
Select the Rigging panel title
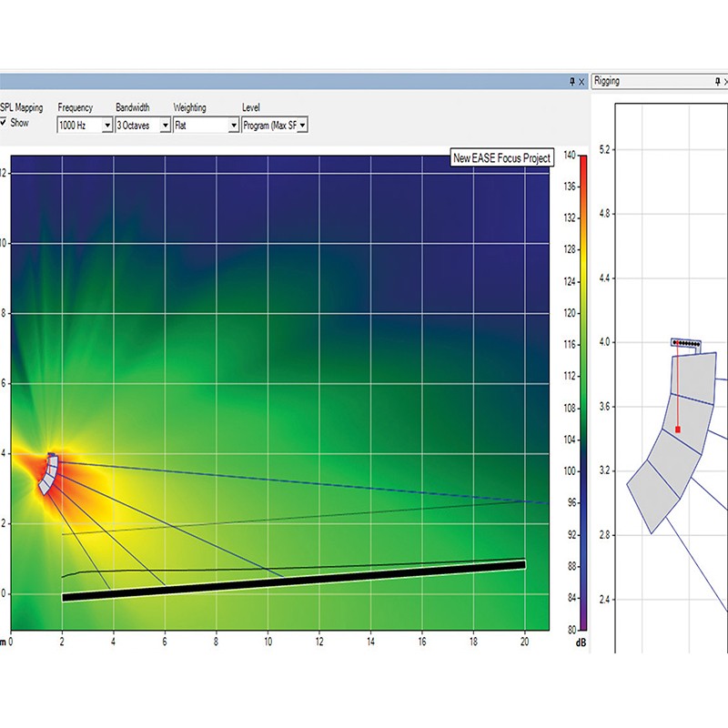point(607,81)
